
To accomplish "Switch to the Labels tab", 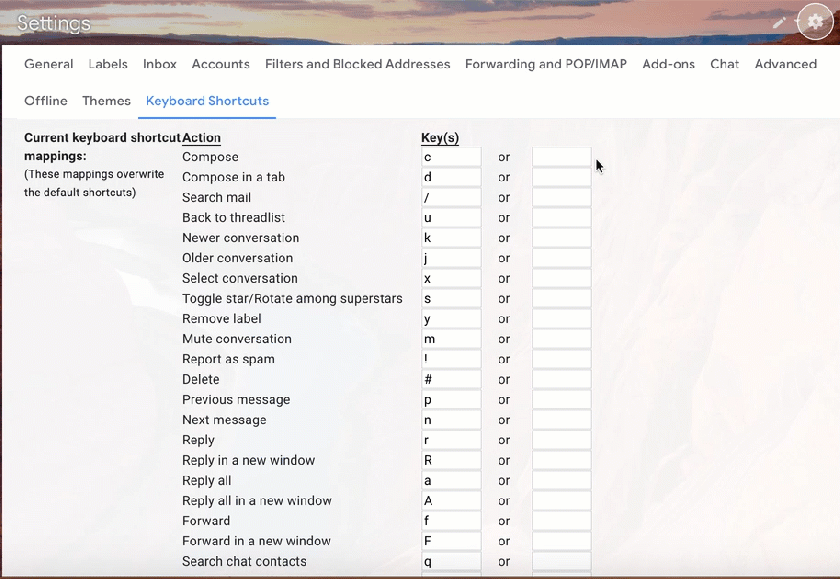I will coord(108,64).
